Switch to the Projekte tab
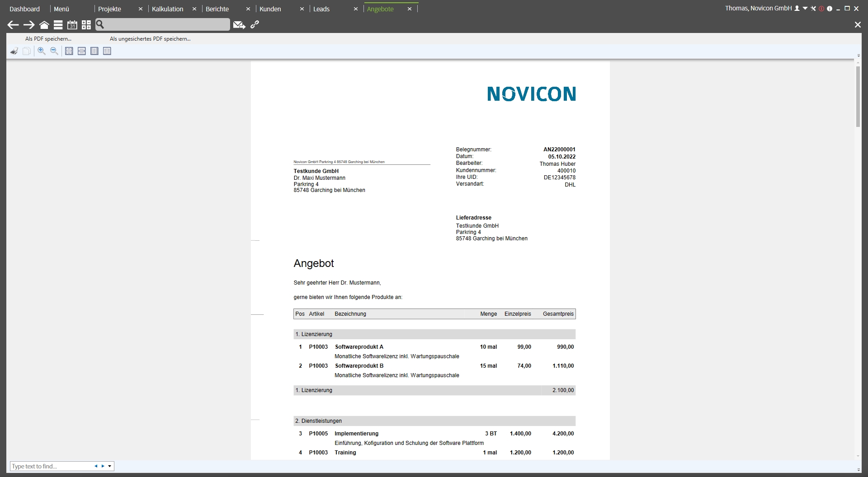The image size is (868, 477). 109,9
